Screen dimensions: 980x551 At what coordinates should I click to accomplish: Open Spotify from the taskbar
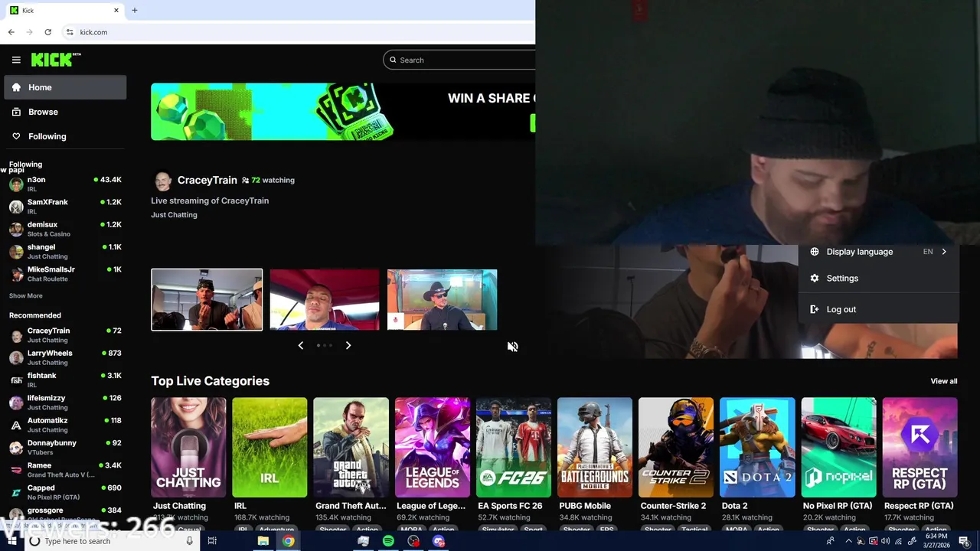[388, 541]
